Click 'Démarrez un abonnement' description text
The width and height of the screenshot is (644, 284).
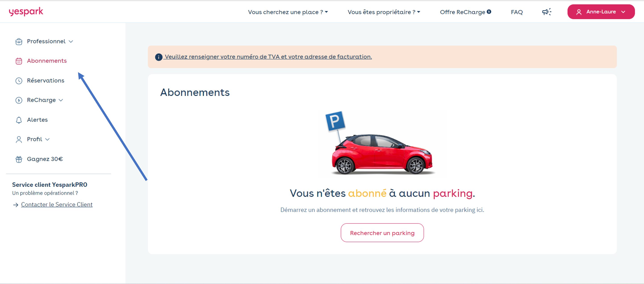pos(382,210)
